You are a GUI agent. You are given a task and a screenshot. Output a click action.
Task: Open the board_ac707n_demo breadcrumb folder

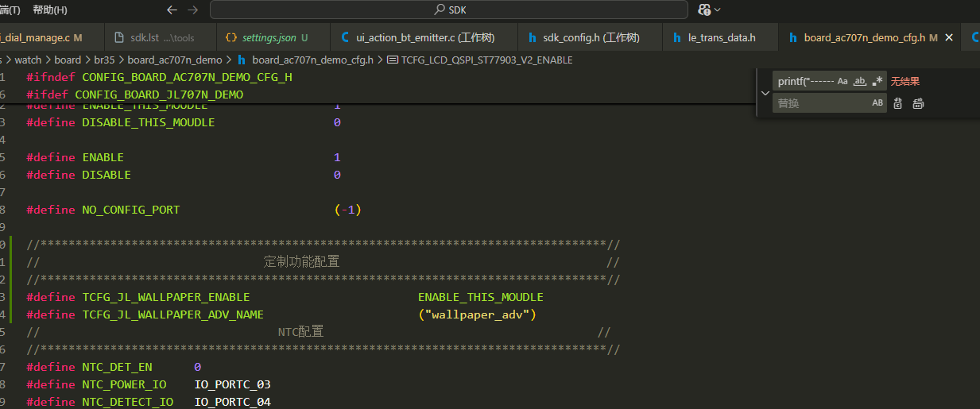[x=175, y=60]
